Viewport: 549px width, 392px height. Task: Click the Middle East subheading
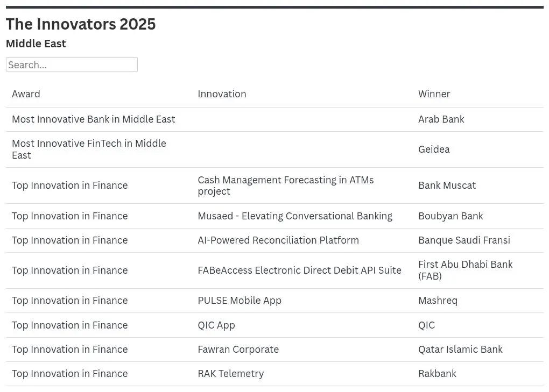(x=36, y=44)
